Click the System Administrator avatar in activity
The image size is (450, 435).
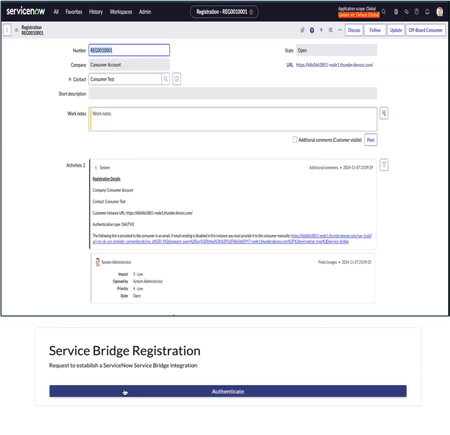click(x=97, y=262)
